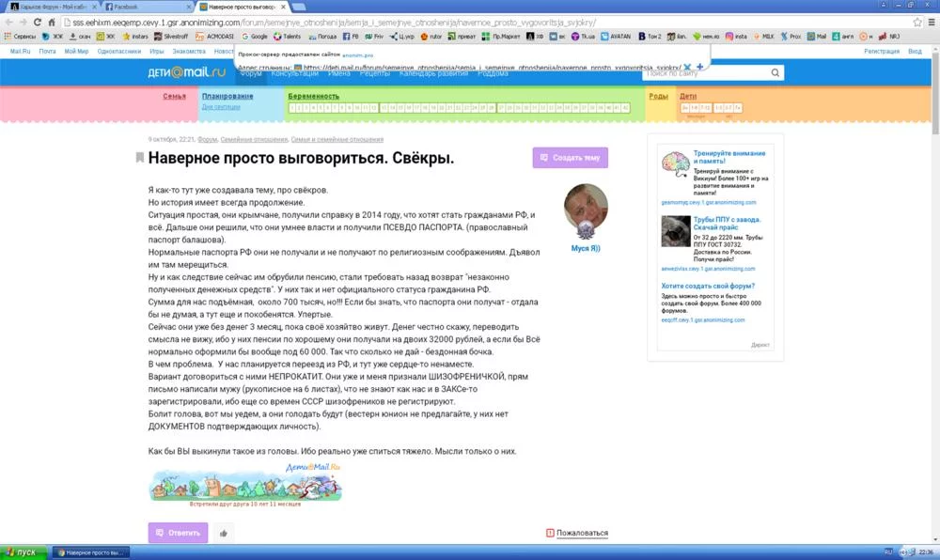Image resolution: width=940 pixels, height=560 pixels.
Task: Click the bookmark flag beside the topic title
Action: [x=140, y=158]
